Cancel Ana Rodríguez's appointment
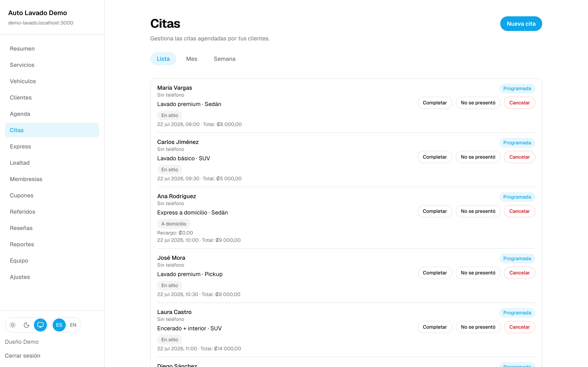 [519, 211]
